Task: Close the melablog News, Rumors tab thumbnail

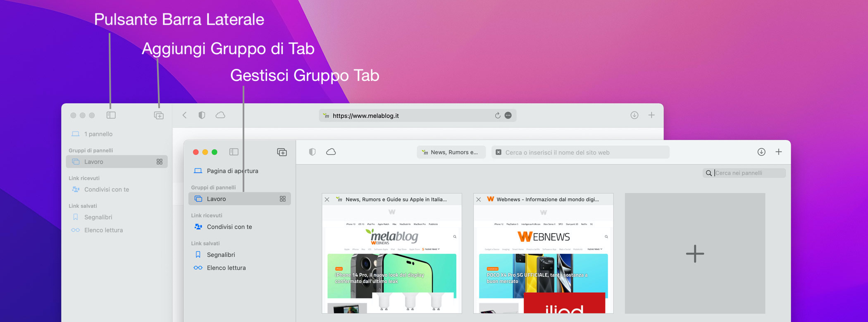Action: tap(327, 199)
